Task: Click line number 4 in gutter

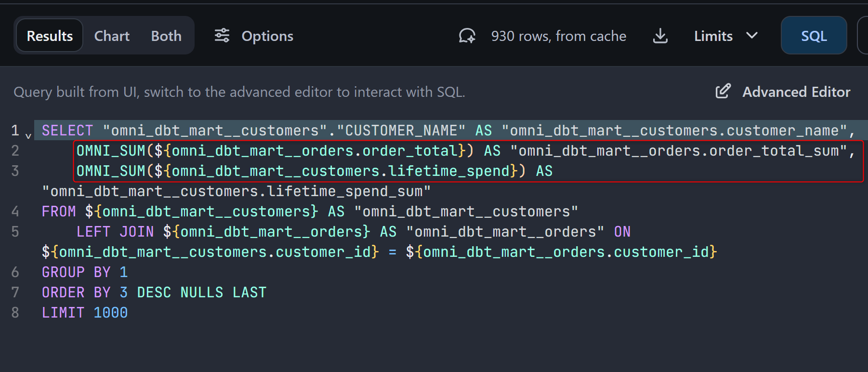Action: [15, 212]
